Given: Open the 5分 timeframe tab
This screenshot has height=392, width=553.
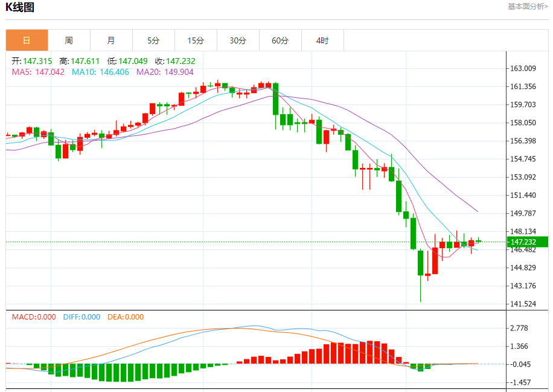Looking at the screenshot, I should coord(153,40).
